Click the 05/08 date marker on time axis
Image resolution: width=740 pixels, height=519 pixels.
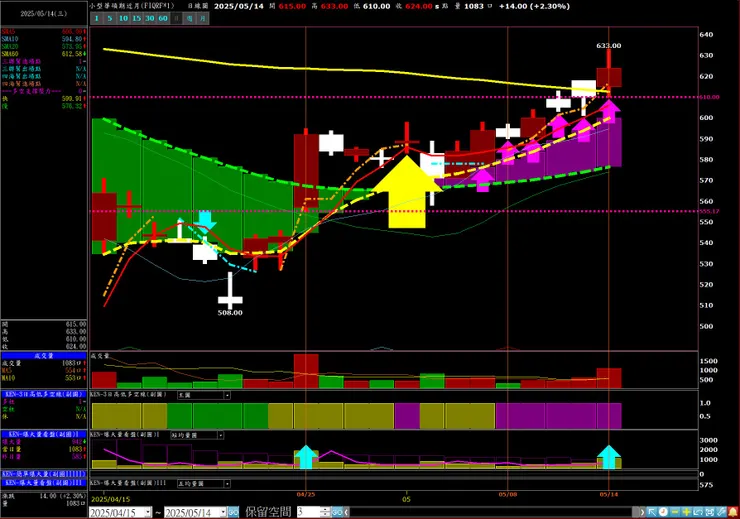pos(508,494)
